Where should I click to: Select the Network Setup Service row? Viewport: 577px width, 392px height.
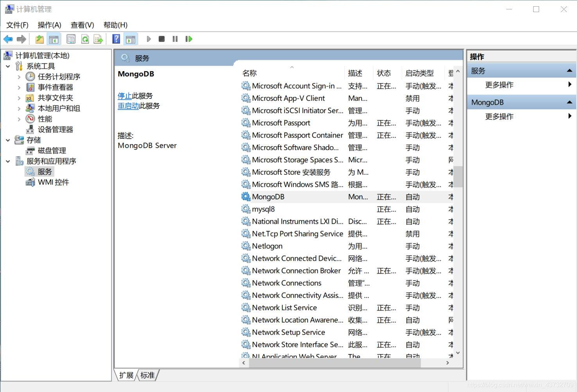click(x=346, y=332)
